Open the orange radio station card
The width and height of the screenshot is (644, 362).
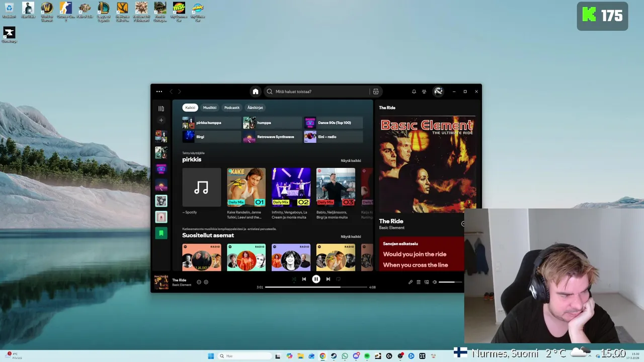pyautogui.click(x=201, y=257)
